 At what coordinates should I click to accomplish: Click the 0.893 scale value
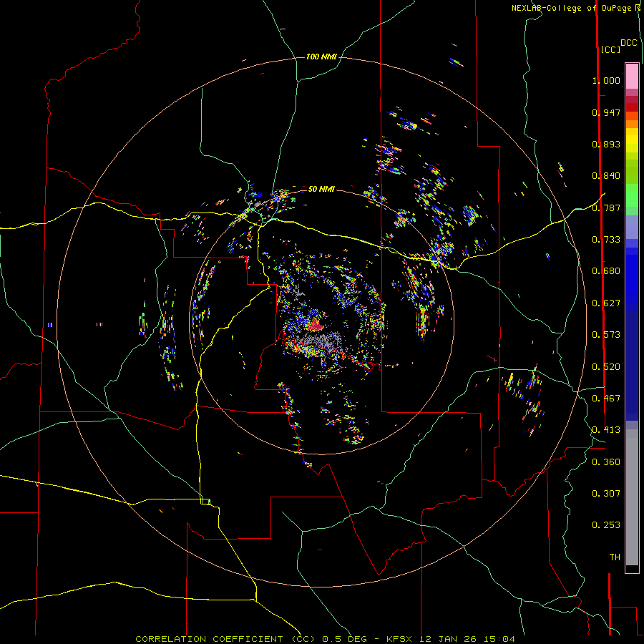[x=606, y=144]
